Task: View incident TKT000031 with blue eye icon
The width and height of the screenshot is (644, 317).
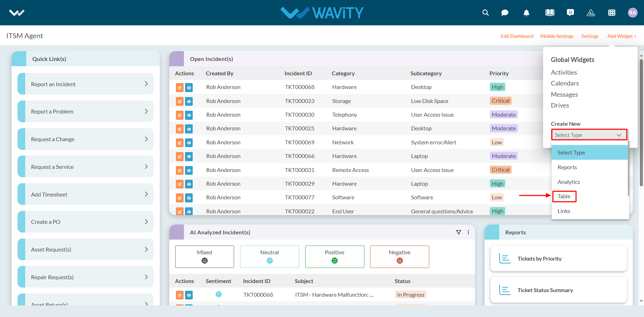Action: pos(189,170)
